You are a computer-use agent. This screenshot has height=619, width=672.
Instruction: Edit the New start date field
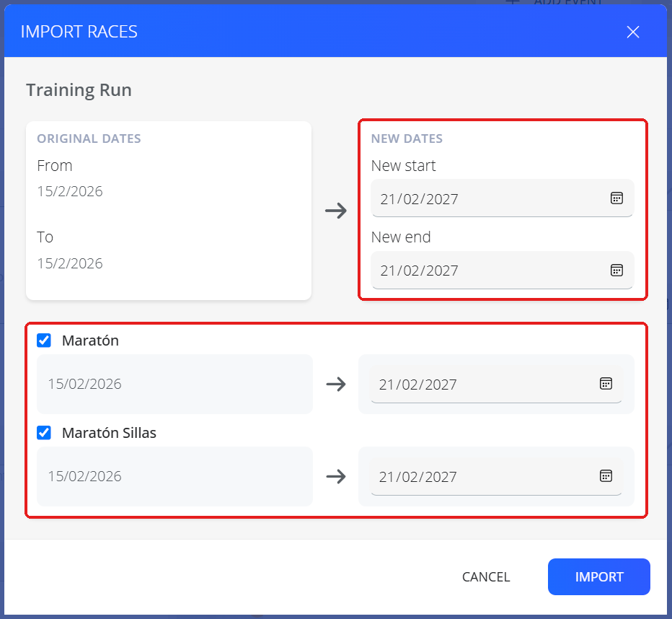(x=502, y=198)
